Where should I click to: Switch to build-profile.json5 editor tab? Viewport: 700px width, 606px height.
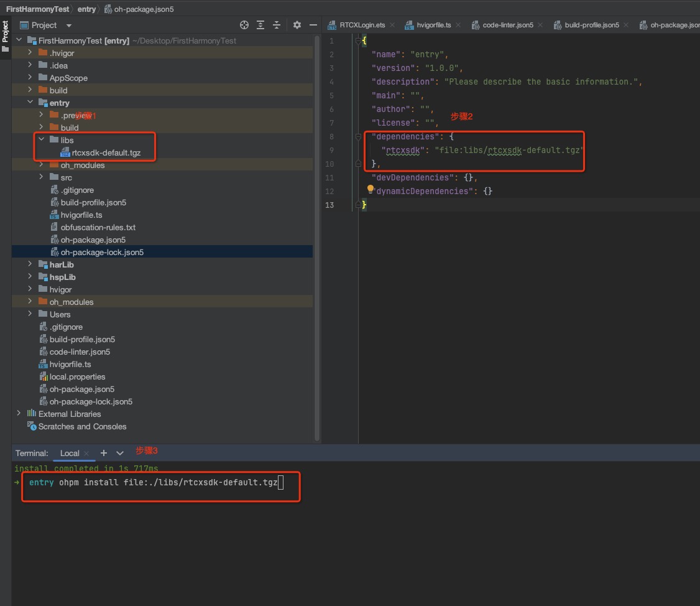(x=591, y=26)
